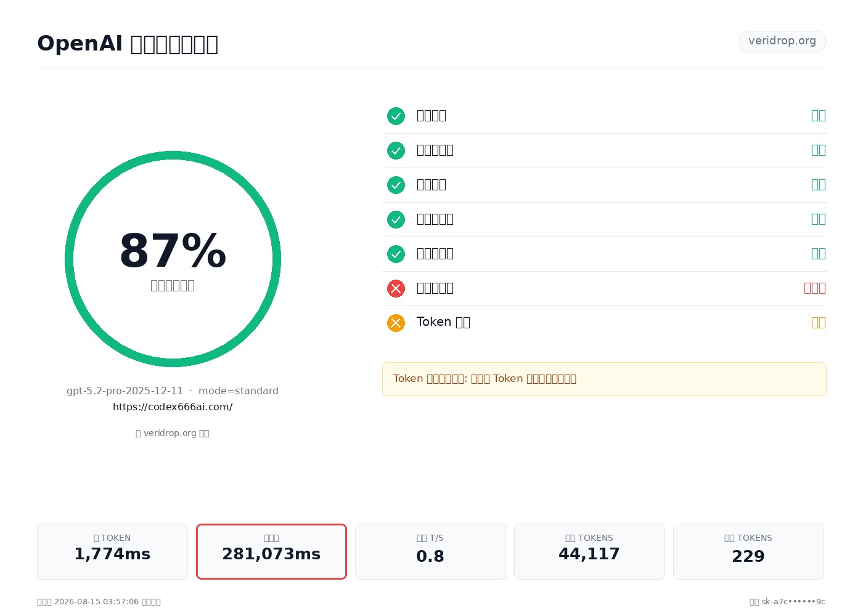
Task: Click the topmost green checkmark icon
Action: pyautogui.click(x=396, y=116)
